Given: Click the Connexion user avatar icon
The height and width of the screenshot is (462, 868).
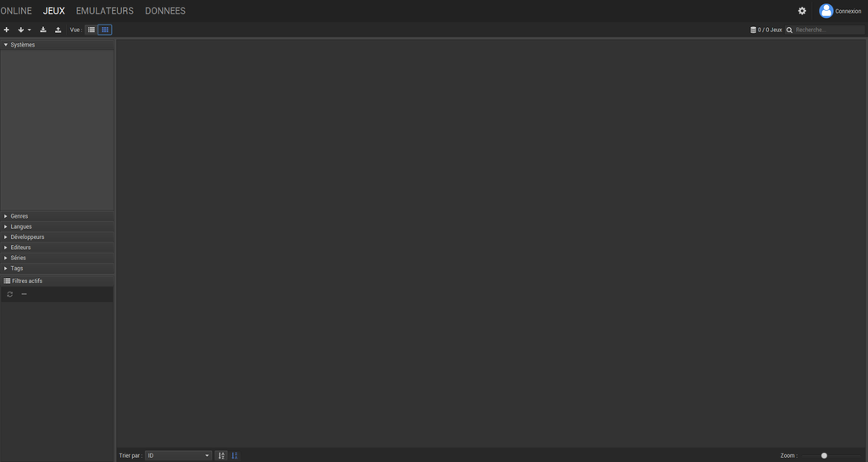Looking at the screenshot, I should (x=826, y=10).
